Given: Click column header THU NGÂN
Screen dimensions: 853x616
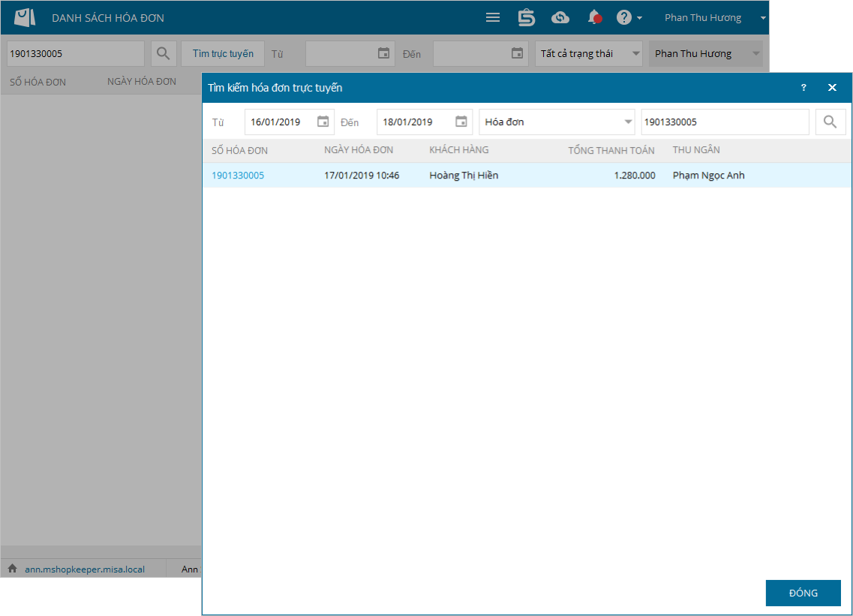Looking at the screenshot, I should pos(695,149).
